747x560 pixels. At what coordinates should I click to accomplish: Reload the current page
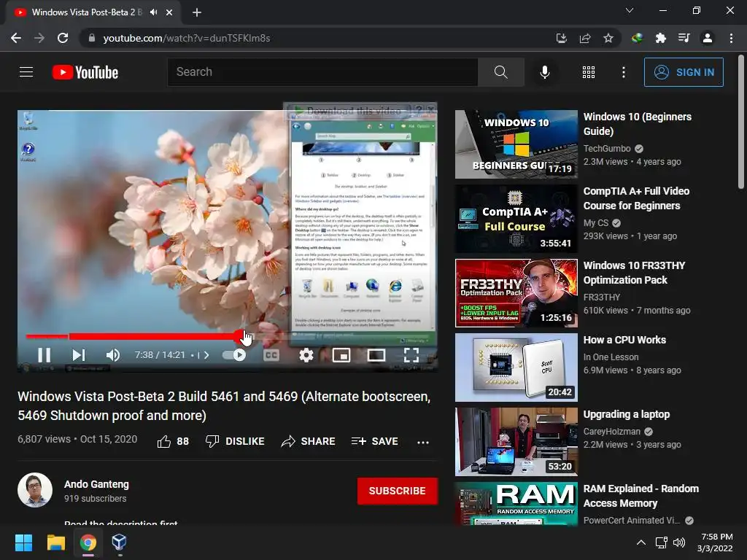coord(63,38)
